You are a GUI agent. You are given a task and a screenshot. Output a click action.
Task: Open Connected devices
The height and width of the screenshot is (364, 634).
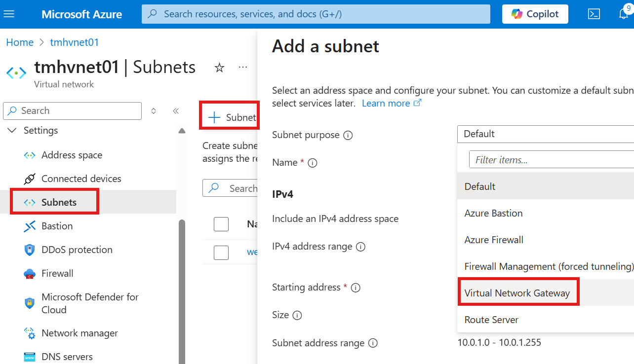click(81, 179)
